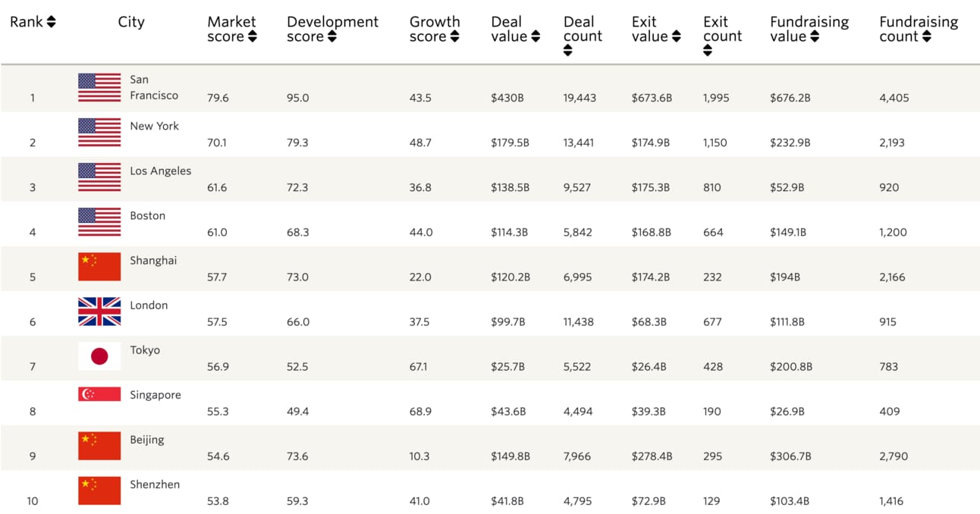Click the City column header
Screen dimensions: 980x514
tap(131, 22)
